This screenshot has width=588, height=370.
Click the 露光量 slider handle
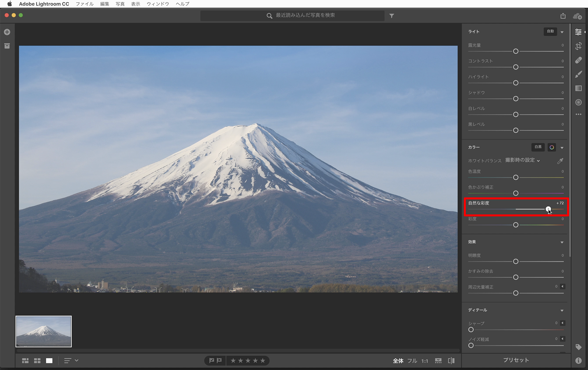(x=516, y=51)
